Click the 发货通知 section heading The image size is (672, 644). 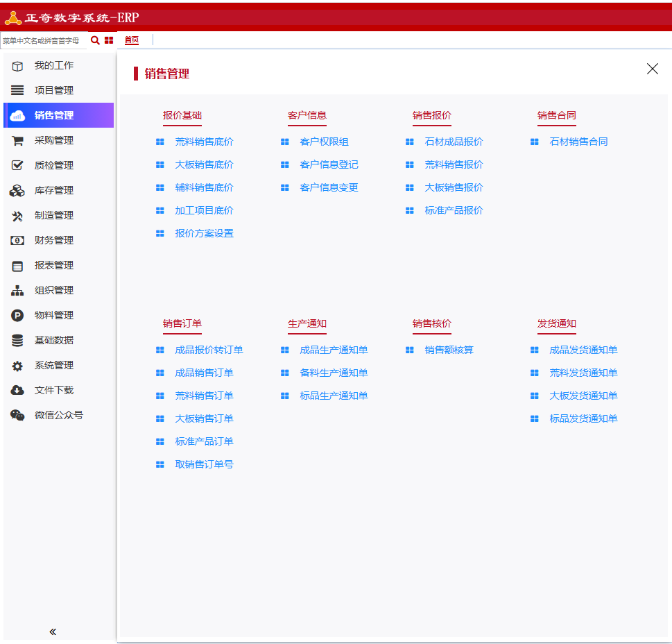(x=557, y=323)
